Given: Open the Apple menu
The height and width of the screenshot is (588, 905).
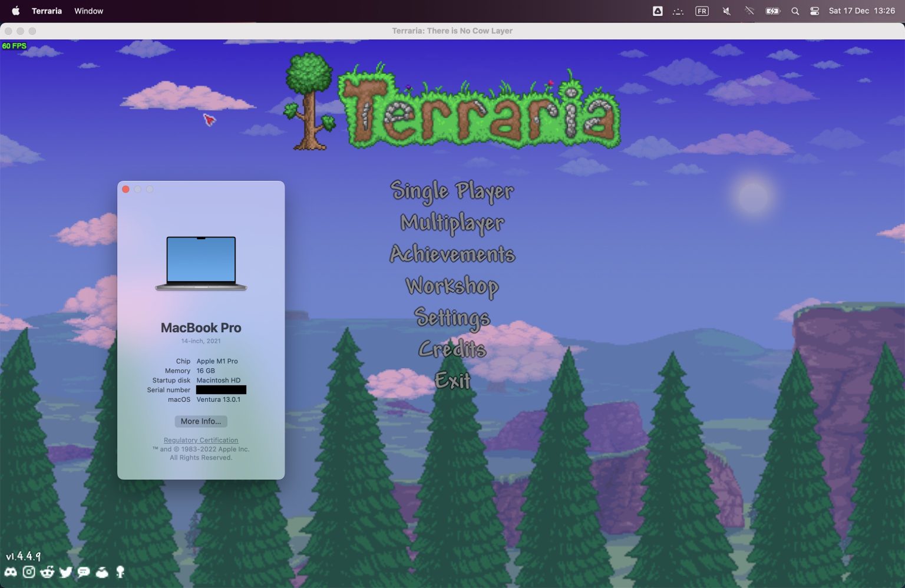Looking at the screenshot, I should (x=16, y=11).
